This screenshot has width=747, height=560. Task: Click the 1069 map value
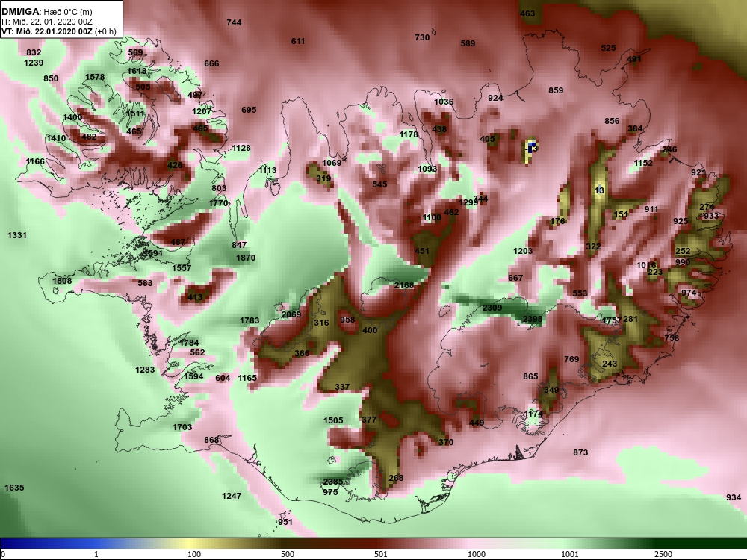tap(332, 162)
